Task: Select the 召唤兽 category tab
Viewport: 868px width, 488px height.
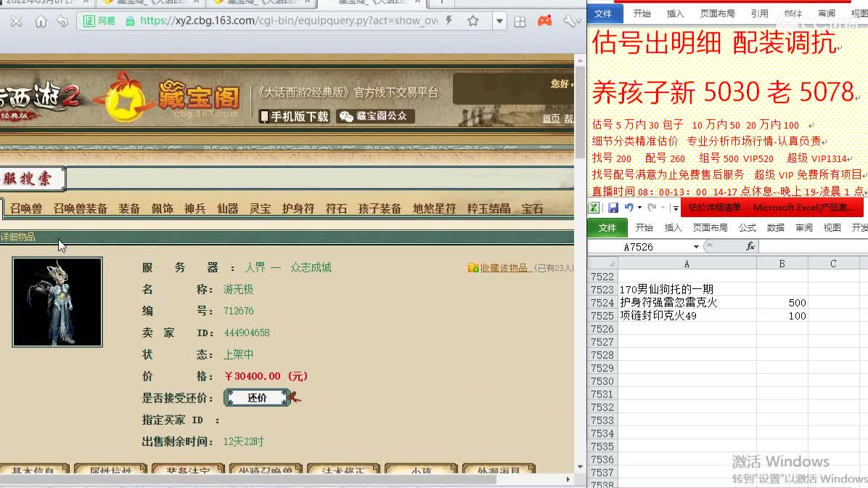Action: 26,209
